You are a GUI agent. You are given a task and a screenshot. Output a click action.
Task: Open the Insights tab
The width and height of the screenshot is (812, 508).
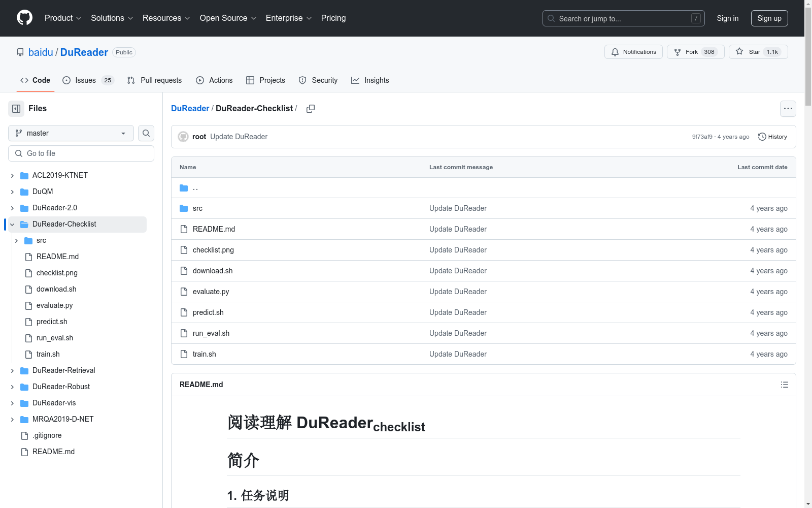(370, 80)
